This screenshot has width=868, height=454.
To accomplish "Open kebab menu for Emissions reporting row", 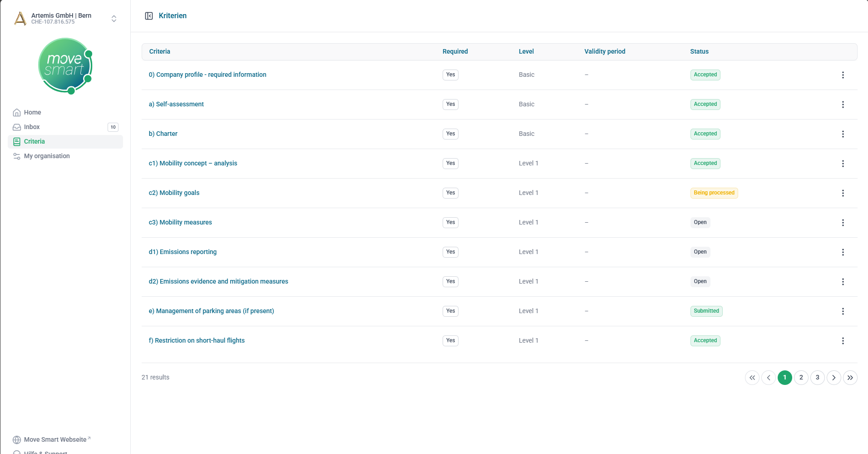I will point(843,252).
